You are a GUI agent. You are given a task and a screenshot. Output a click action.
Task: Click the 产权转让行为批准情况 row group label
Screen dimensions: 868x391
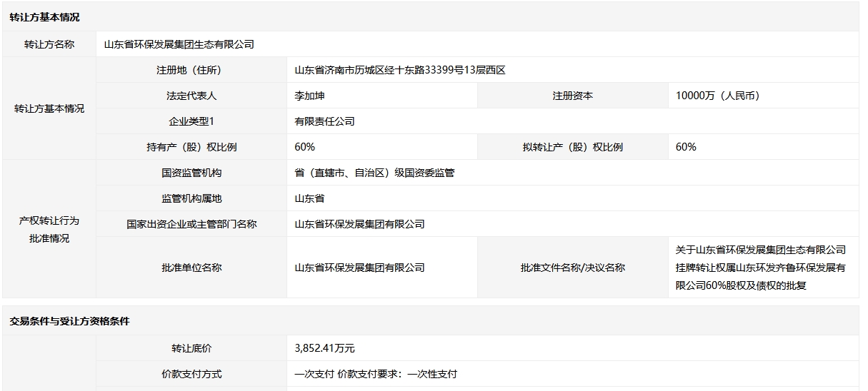[x=49, y=230]
